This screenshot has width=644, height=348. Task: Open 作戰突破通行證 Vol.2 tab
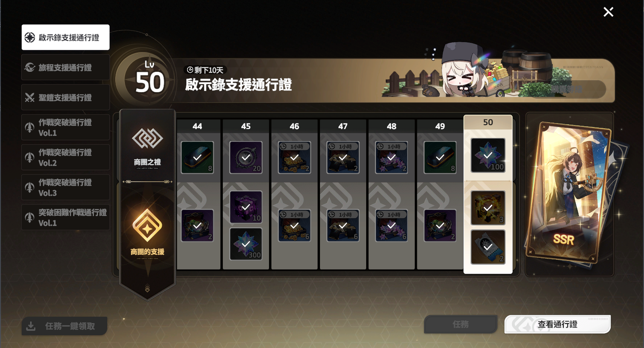click(65, 158)
